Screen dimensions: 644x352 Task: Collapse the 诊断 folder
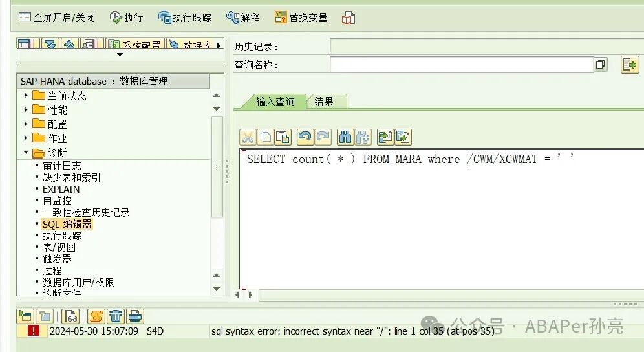26,152
